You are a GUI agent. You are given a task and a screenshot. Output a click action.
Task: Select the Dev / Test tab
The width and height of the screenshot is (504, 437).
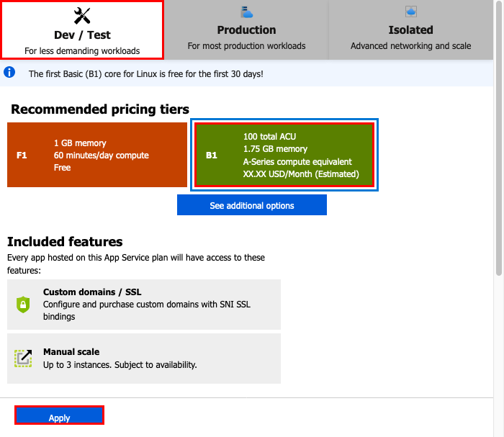pyautogui.click(x=82, y=30)
